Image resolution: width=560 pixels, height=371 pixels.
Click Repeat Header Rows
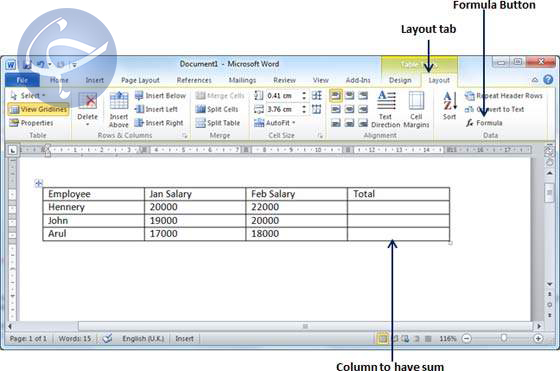tap(504, 96)
